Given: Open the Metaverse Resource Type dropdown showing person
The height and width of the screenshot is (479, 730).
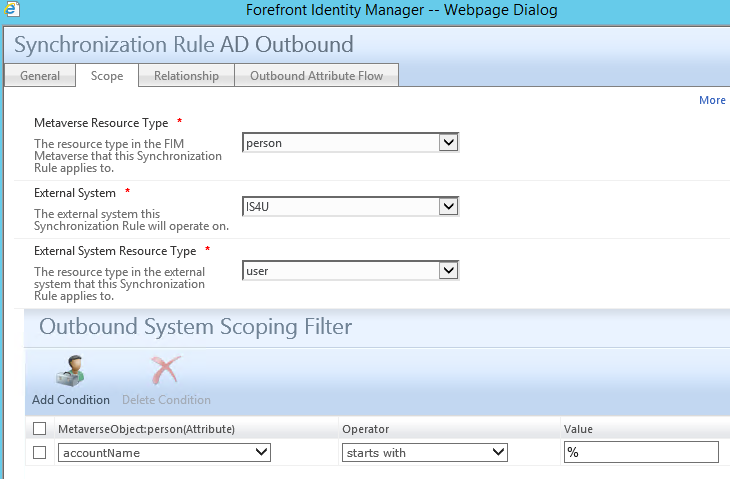Looking at the screenshot, I should [x=351, y=142].
